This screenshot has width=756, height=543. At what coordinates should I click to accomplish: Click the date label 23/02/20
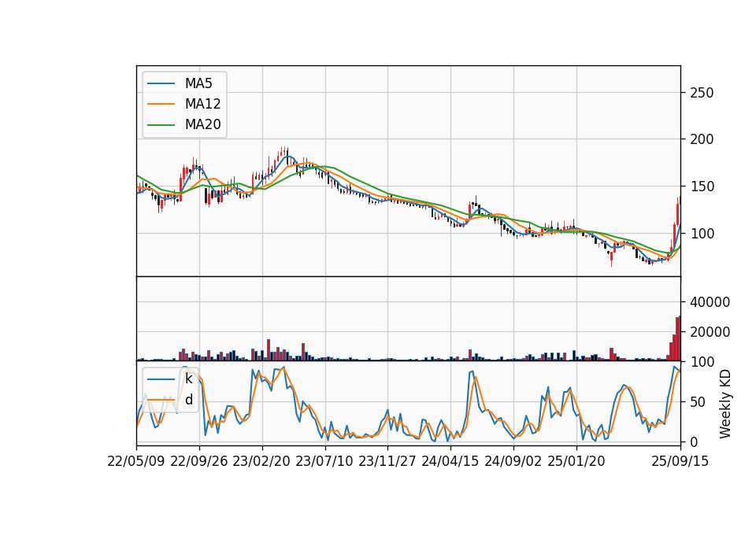(261, 462)
